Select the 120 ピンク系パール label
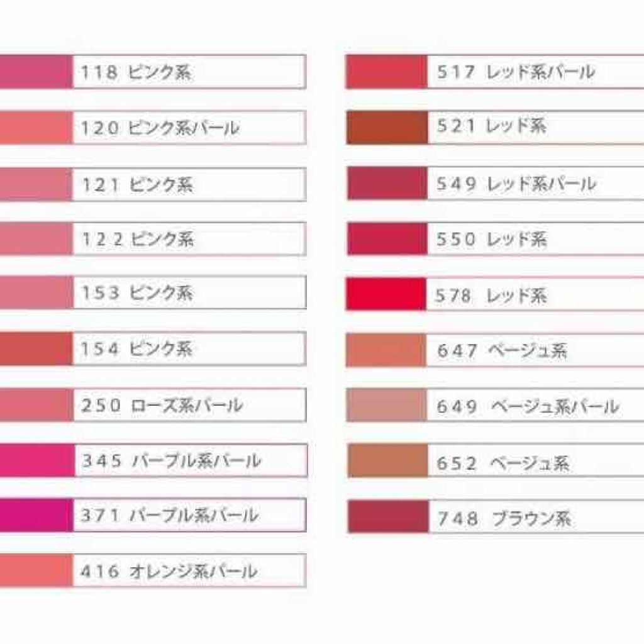The height and width of the screenshot is (644, 644). pyautogui.click(x=189, y=128)
